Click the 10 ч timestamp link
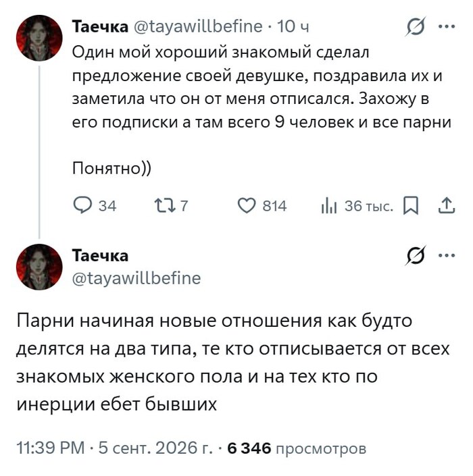 293,26
